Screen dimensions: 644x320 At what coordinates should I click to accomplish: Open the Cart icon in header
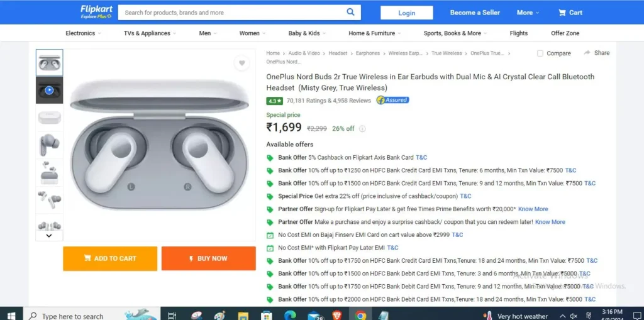(x=562, y=13)
